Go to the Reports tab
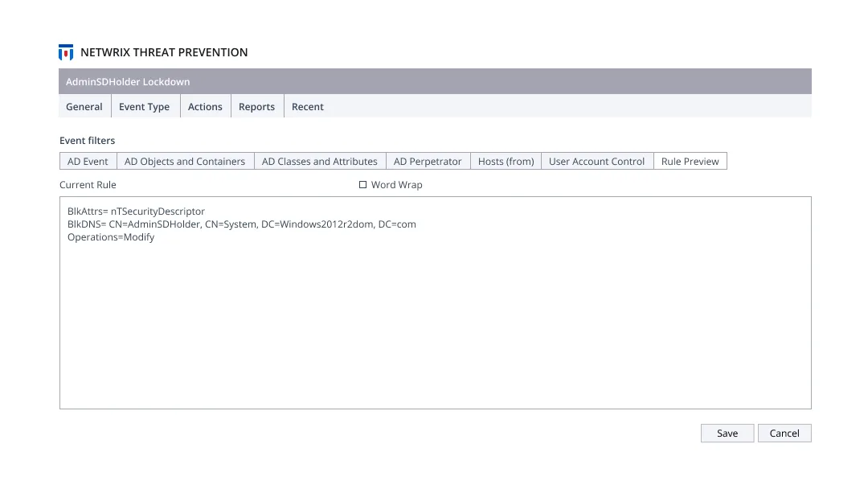Screen dimensions: 868x489 click(257, 106)
